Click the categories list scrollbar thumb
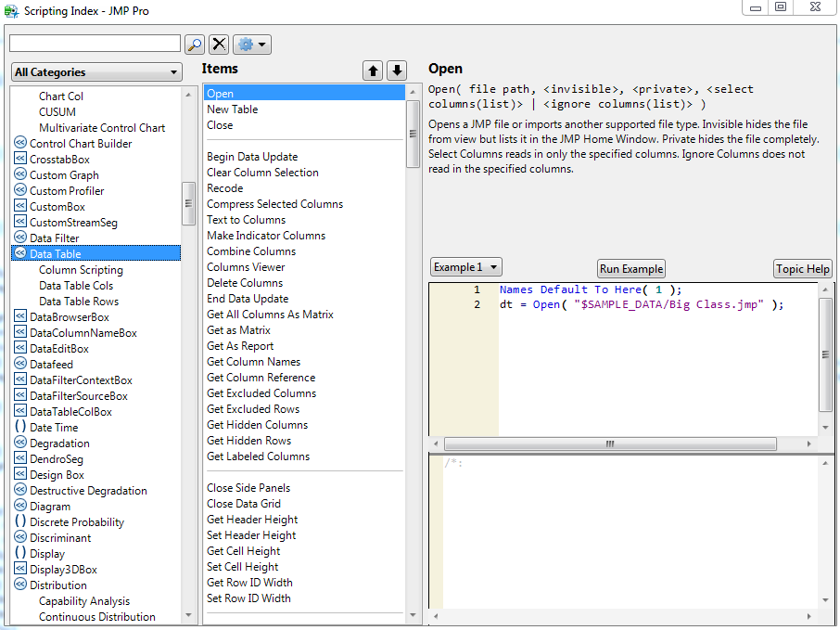 pyautogui.click(x=188, y=204)
